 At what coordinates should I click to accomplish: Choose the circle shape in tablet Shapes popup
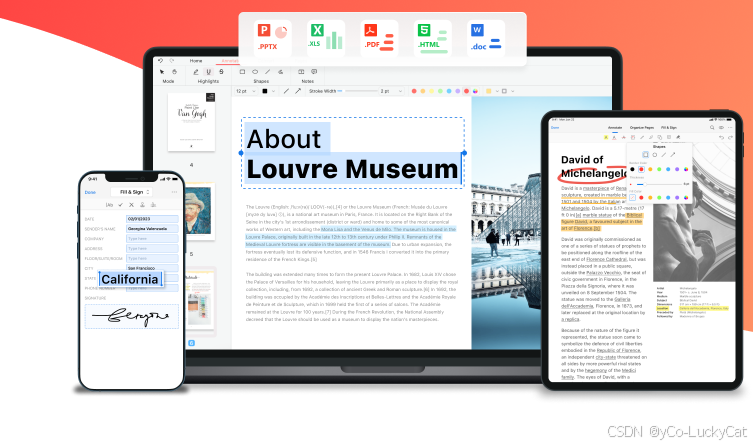pyautogui.click(x=655, y=155)
